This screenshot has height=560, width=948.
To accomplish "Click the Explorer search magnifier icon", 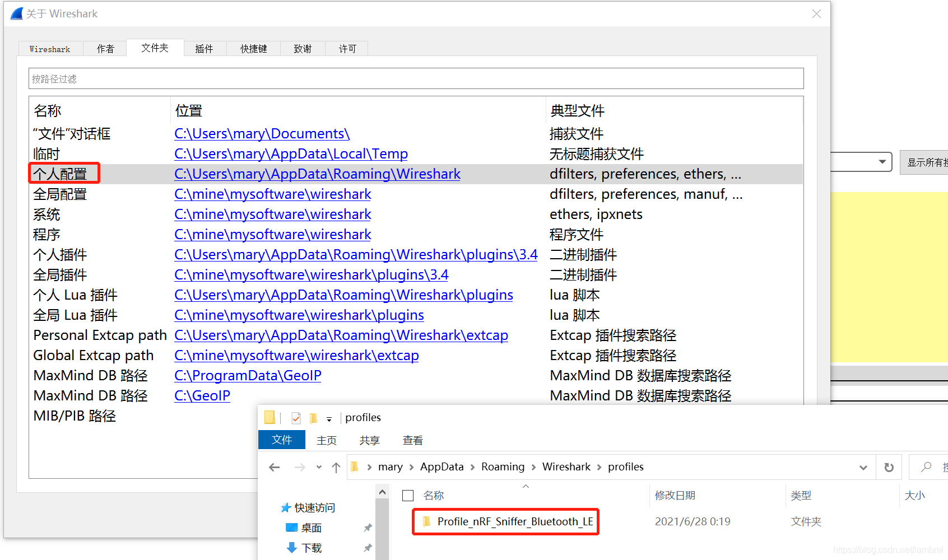I will tap(927, 466).
